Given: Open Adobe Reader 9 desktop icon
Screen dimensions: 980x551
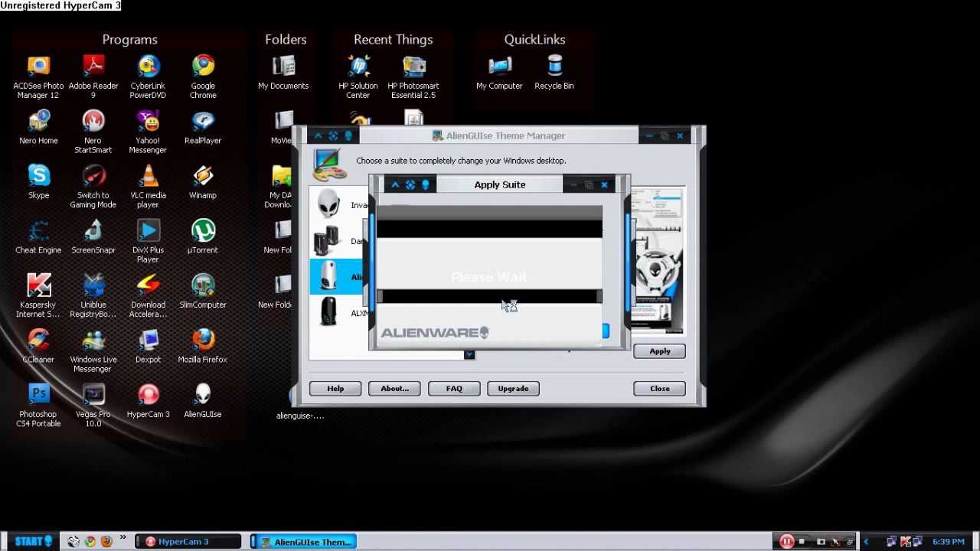Looking at the screenshot, I should point(93,77).
